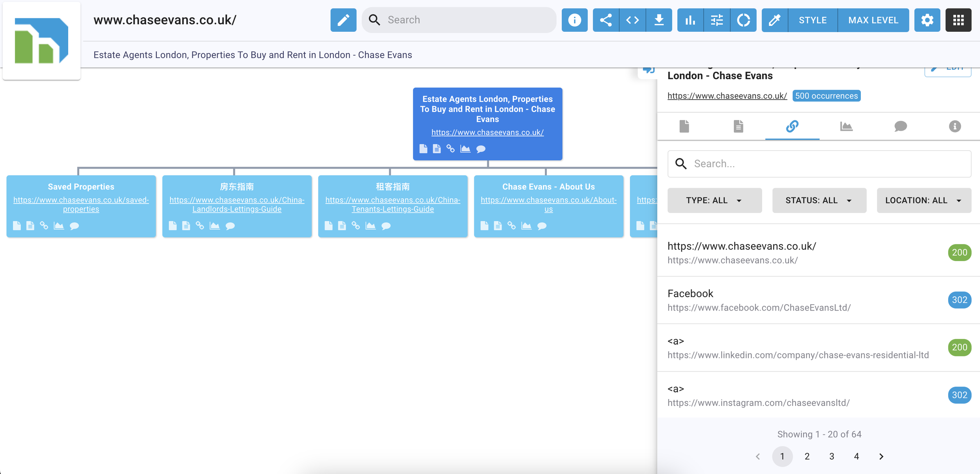980x474 pixels.
Task: Open the embed code icon
Action: pos(632,20)
